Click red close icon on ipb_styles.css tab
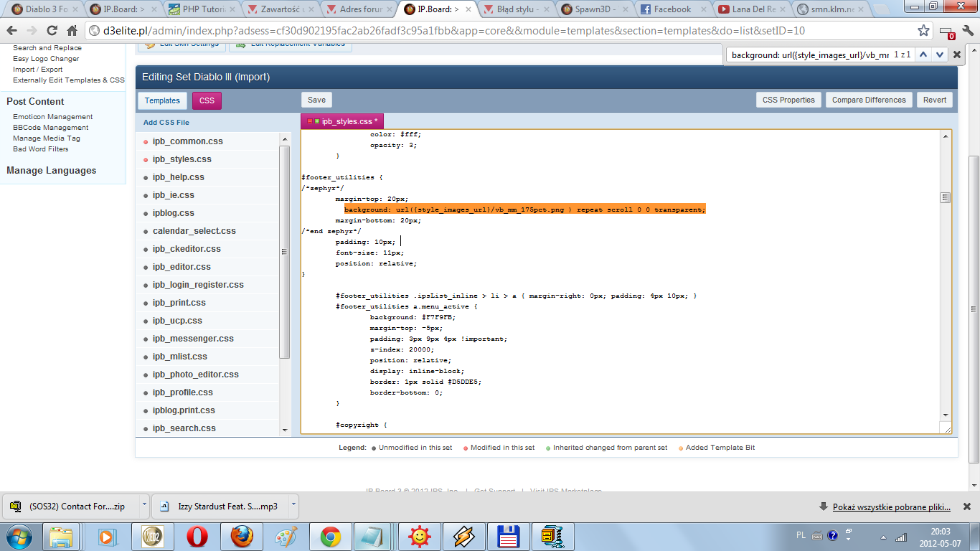The image size is (980, 551). [310, 122]
